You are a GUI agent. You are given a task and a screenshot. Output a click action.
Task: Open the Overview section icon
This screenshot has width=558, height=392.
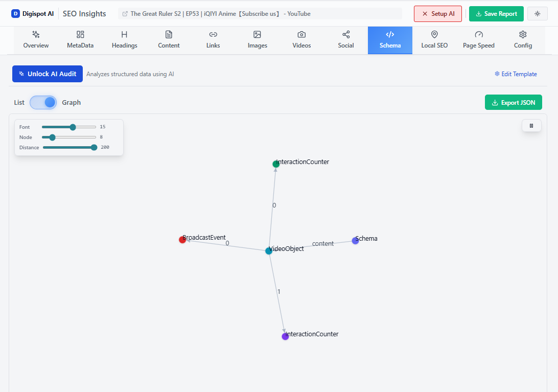coord(36,35)
